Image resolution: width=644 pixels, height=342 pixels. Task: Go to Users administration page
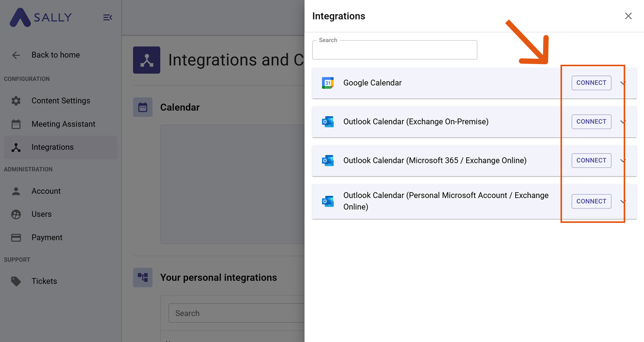(x=41, y=214)
